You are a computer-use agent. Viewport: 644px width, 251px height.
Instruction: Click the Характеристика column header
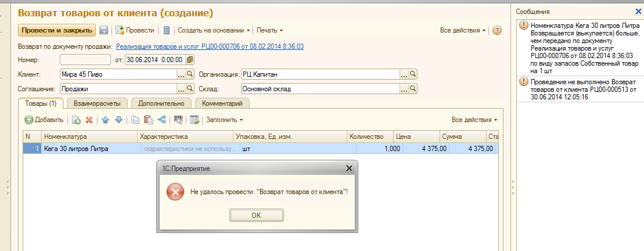(185, 137)
